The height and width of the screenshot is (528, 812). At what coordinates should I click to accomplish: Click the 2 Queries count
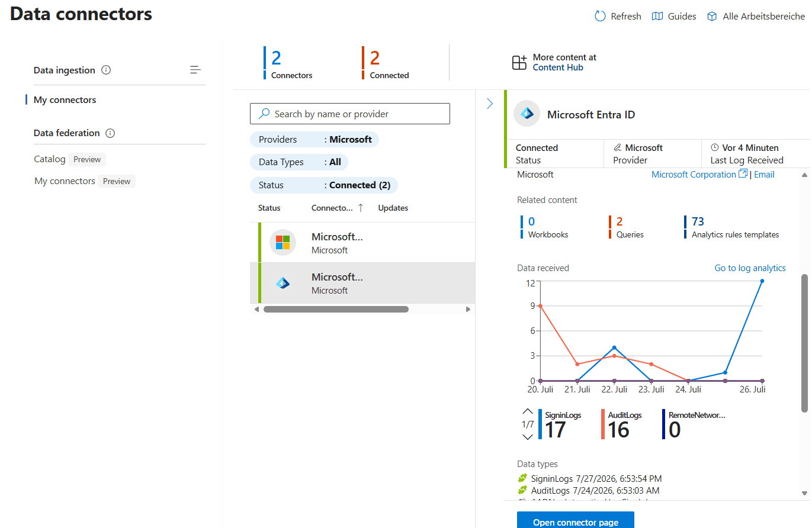click(626, 227)
